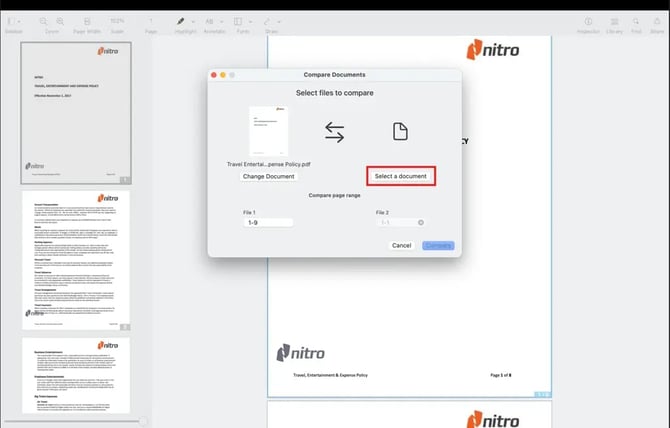The width and height of the screenshot is (670, 428).
Task: Click the yellow minimize button of dialog
Action: (x=223, y=75)
